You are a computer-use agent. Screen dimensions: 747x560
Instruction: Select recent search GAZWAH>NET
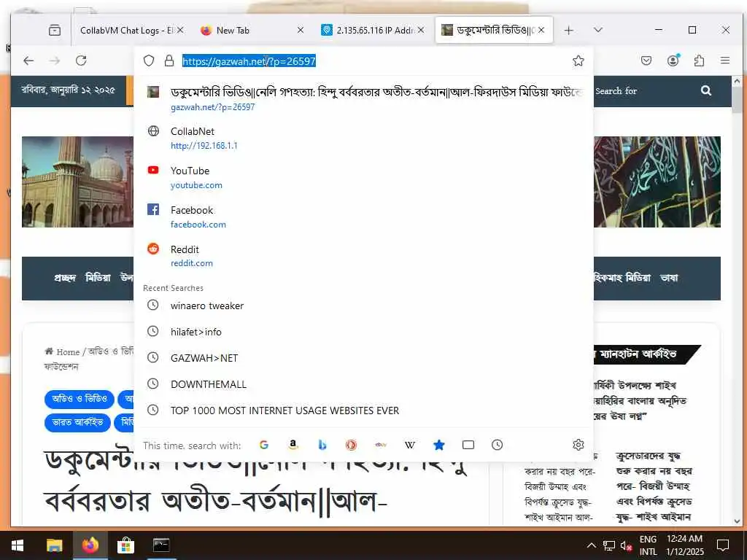364,358
